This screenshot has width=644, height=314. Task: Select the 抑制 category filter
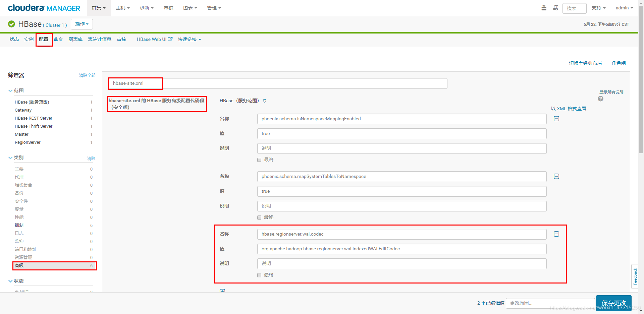coord(54,225)
